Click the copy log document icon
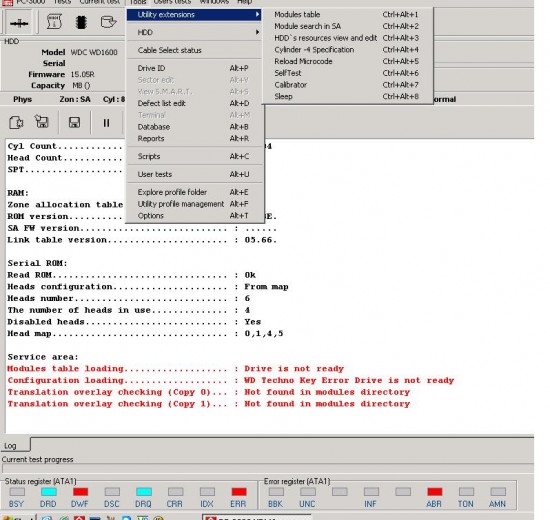This screenshot has width=550, height=520. 16,122
